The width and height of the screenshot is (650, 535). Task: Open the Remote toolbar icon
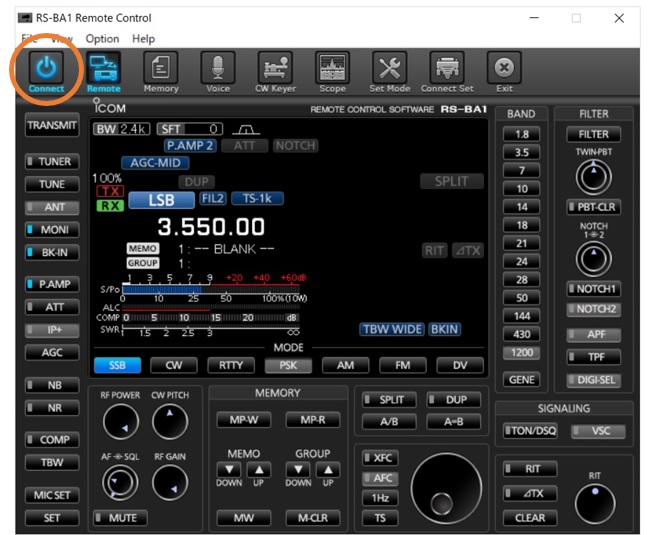click(x=104, y=68)
